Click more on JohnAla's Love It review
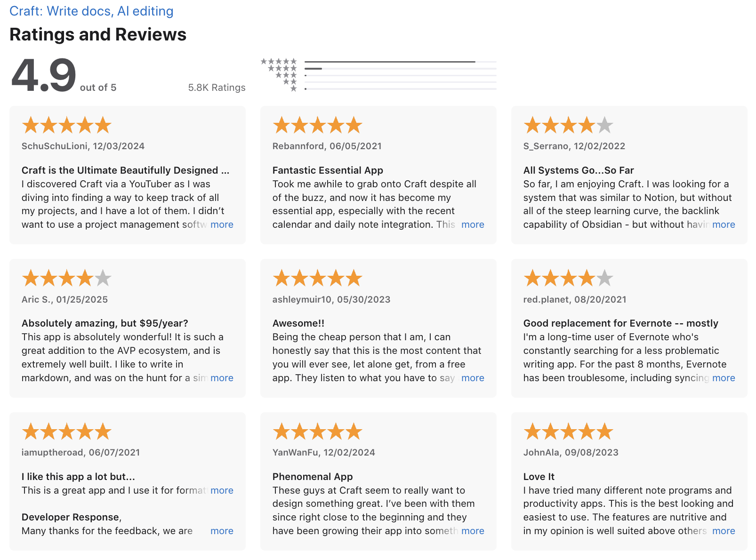 (724, 531)
